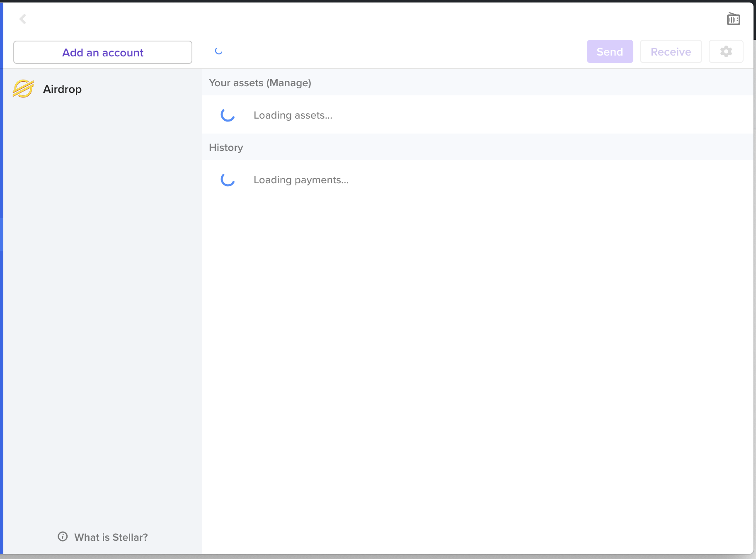Click the toolbar loading spinner
This screenshot has width=756, height=559.
coord(218,51)
